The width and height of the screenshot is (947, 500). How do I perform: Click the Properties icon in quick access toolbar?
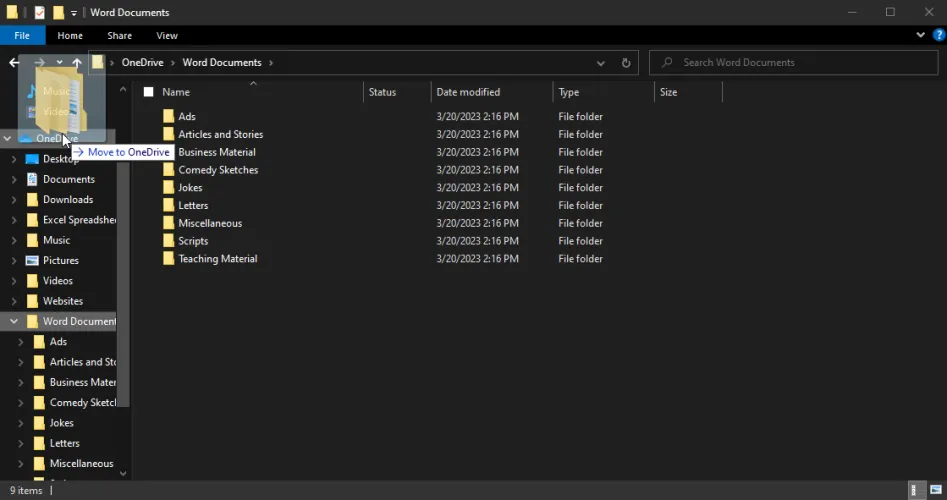[x=40, y=13]
